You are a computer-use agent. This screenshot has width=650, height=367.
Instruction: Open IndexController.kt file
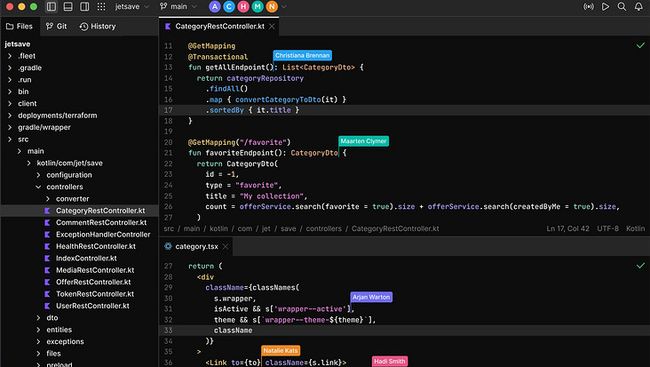click(x=86, y=258)
